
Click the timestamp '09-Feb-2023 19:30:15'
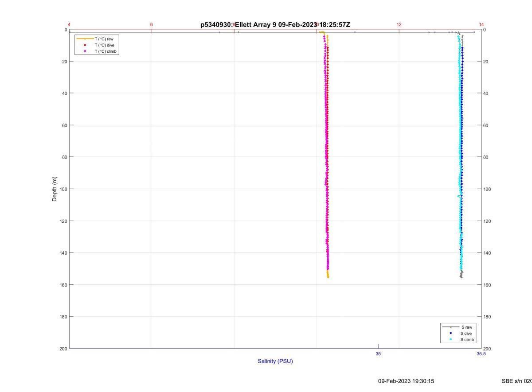click(x=406, y=381)
